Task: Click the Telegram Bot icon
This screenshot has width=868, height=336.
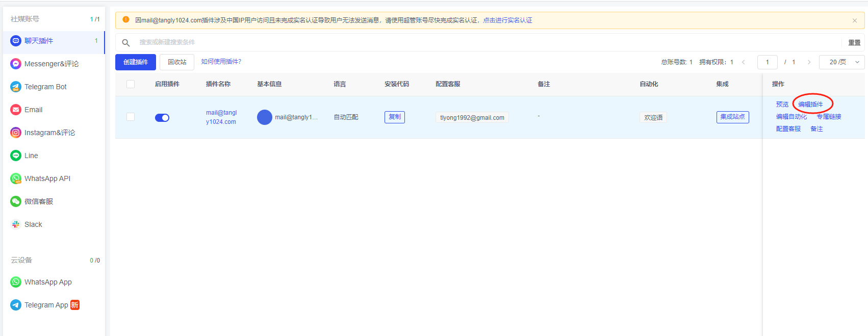Action: coord(16,87)
